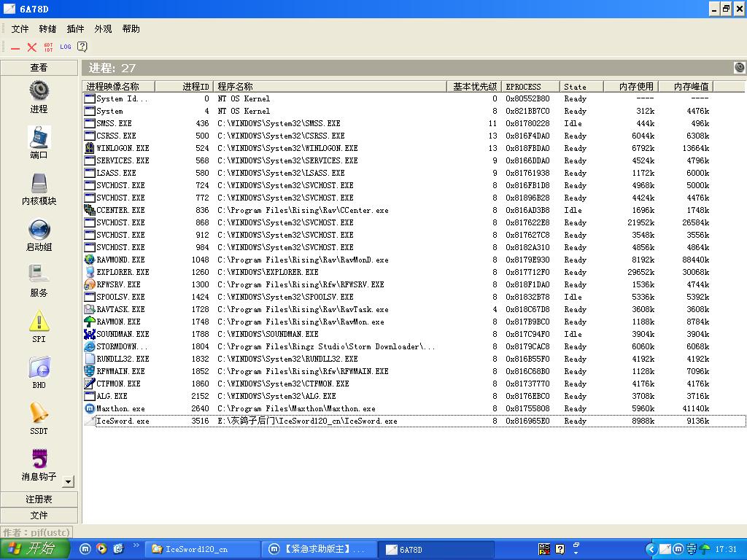Click the 开始 Start button

click(35, 549)
